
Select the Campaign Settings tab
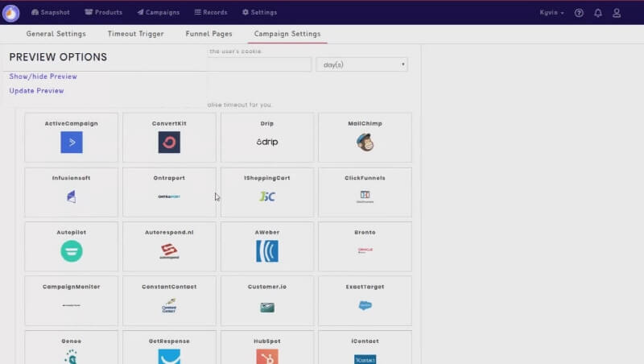(x=287, y=34)
